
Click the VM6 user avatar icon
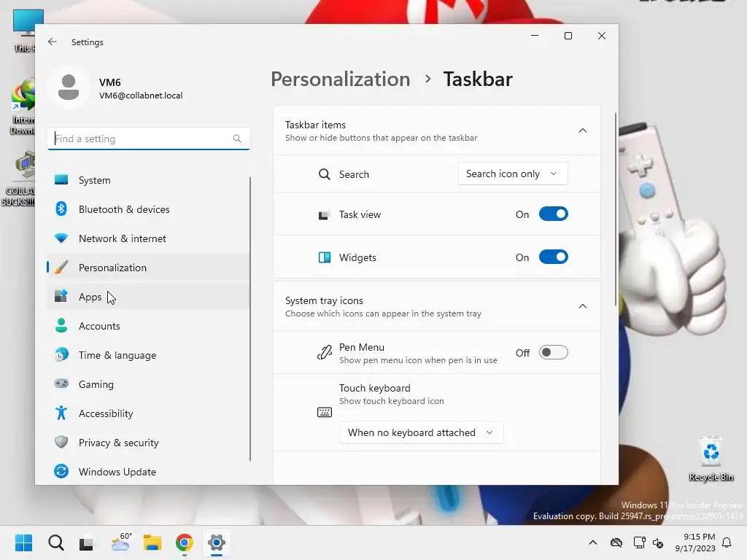click(x=69, y=87)
